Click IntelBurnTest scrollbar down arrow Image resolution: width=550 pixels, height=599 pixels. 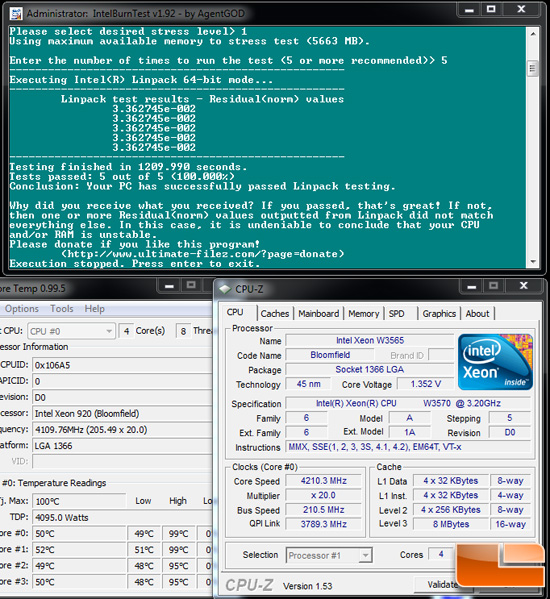[533, 262]
